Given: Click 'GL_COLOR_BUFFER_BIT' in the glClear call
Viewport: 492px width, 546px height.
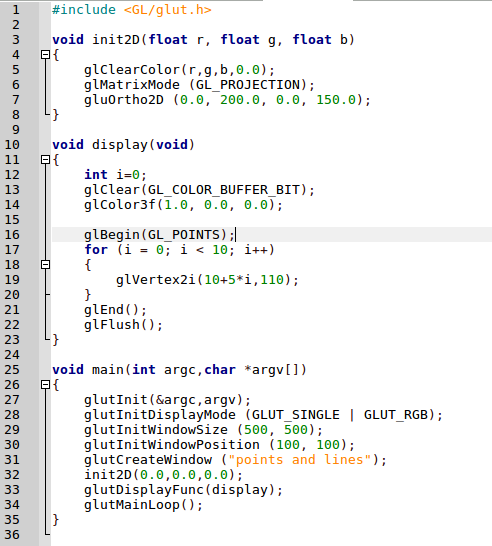Looking at the screenshot, I should pos(224,190).
